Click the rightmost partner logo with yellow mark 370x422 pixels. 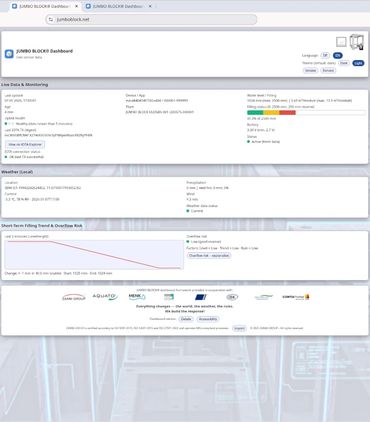(x=296, y=297)
